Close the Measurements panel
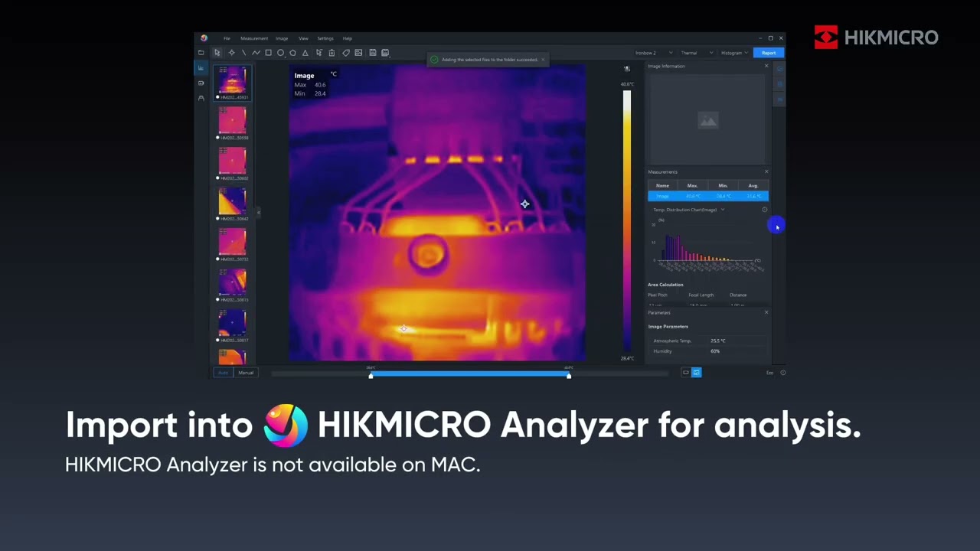The height and width of the screenshot is (551, 980). (766, 171)
